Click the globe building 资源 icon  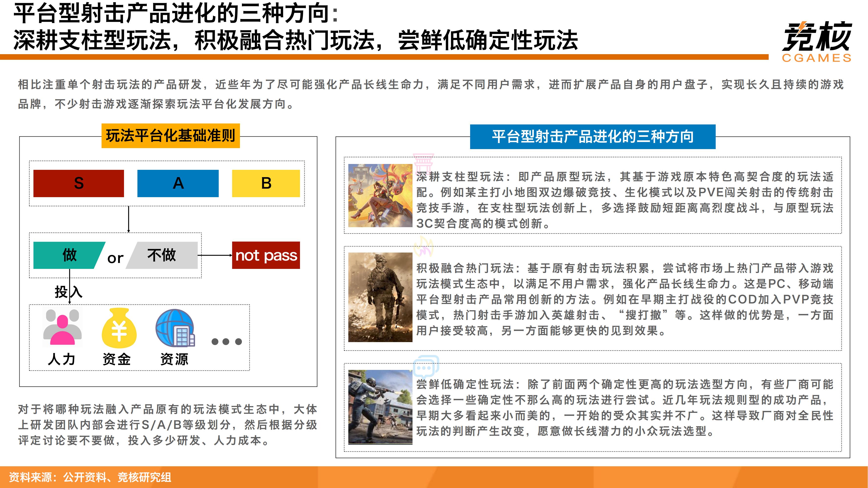tap(175, 328)
